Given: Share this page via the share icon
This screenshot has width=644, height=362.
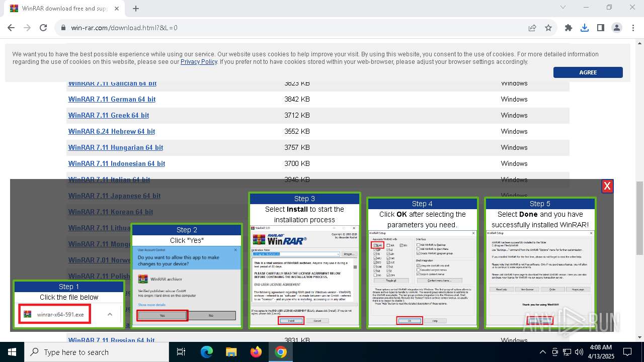Looking at the screenshot, I should tap(532, 28).
